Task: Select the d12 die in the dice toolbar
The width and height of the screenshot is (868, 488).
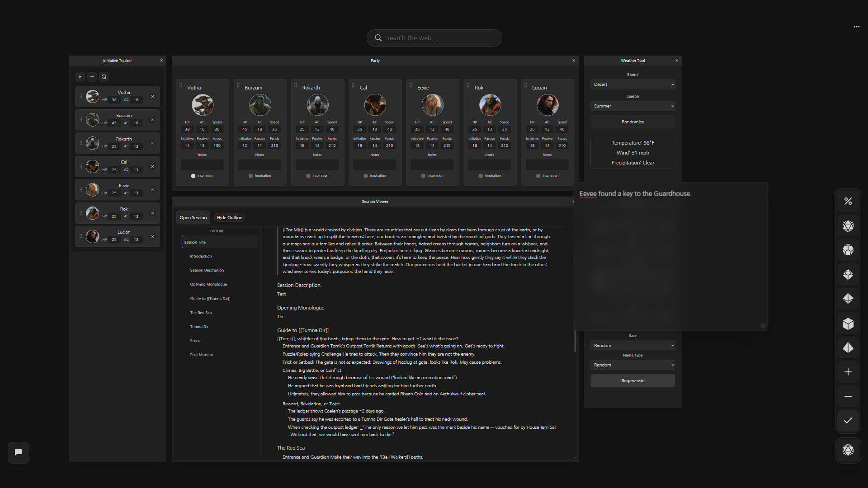Action: (848, 250)
